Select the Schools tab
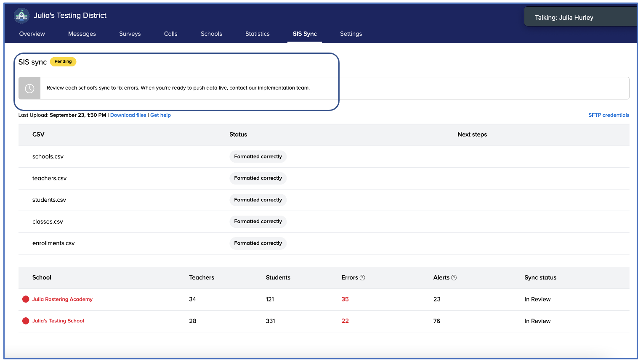Image resolution: width=643 pixels, height=364 pixels. tap(211, 34)
